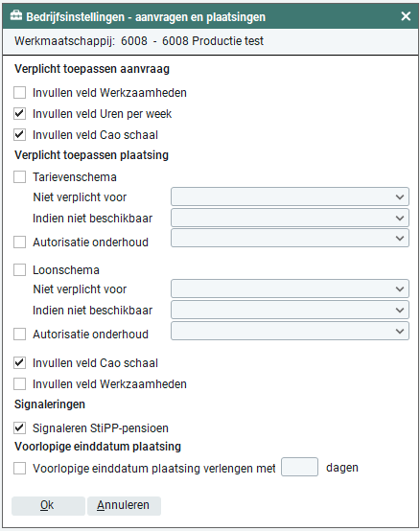
Task: Expand Loonschema Indien niet beschikbaar dropdown
Action: [x=290, y=310]
